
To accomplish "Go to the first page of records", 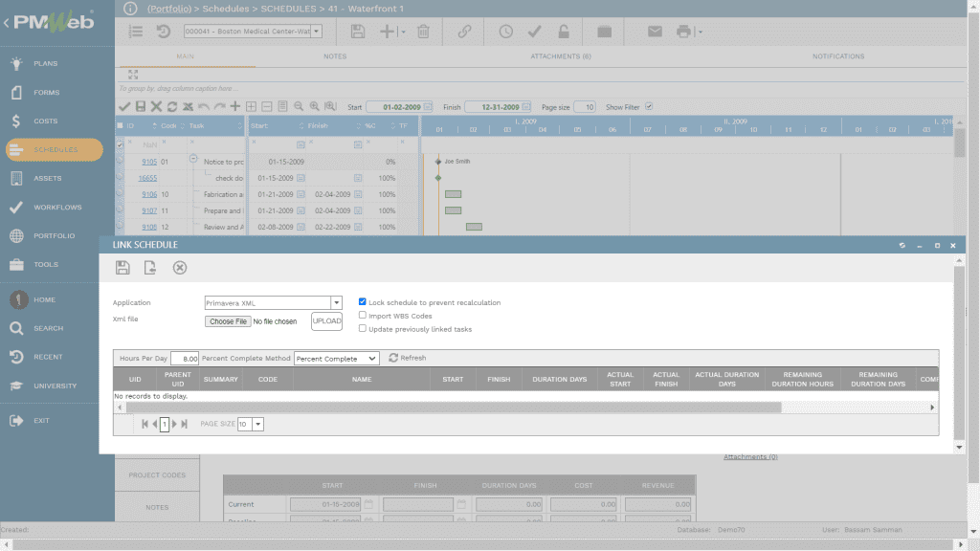I will click(145, 424).
